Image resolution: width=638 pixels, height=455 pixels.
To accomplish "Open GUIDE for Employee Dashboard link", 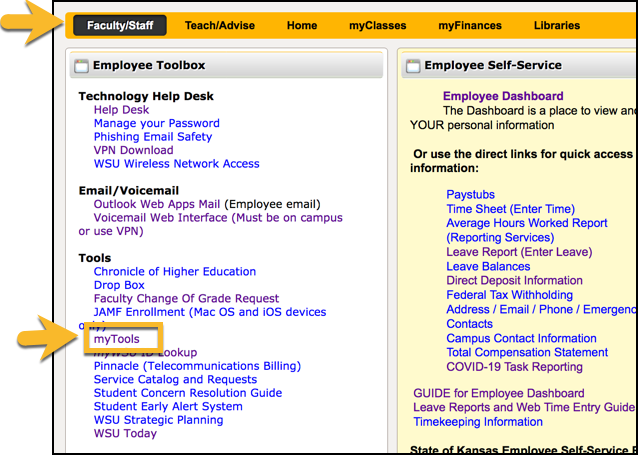I will (499, 394).
